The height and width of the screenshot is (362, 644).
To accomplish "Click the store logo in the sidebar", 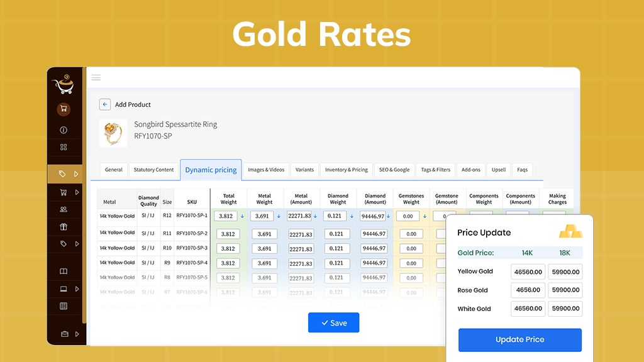I will pyautogui.click(x=63, y=85).
